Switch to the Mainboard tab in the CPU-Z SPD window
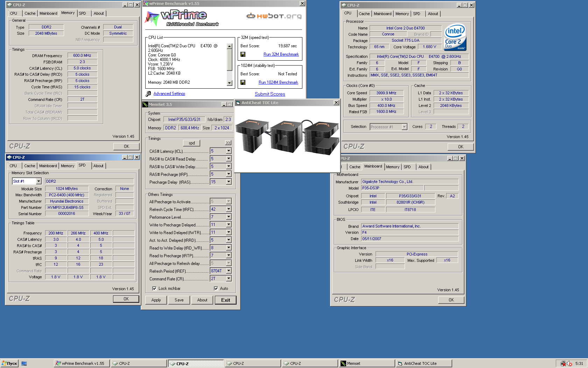The image size is (588, 368). 48,166
